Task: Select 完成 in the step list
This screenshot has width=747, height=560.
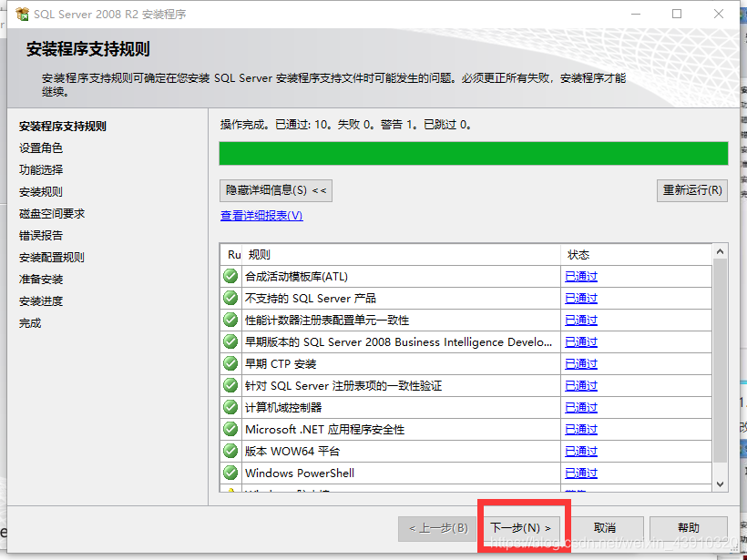Action: [x=29, y=323]
